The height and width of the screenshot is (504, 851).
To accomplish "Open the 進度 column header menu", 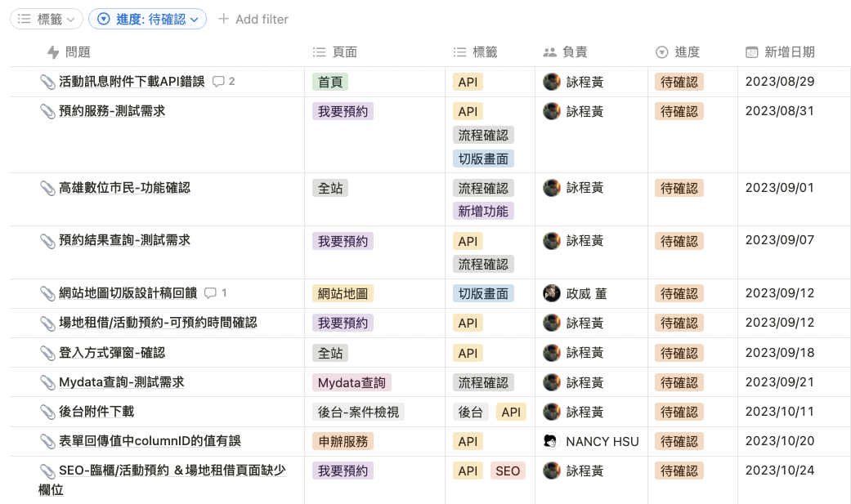I will pyautogui.click(x=687, y=52).
